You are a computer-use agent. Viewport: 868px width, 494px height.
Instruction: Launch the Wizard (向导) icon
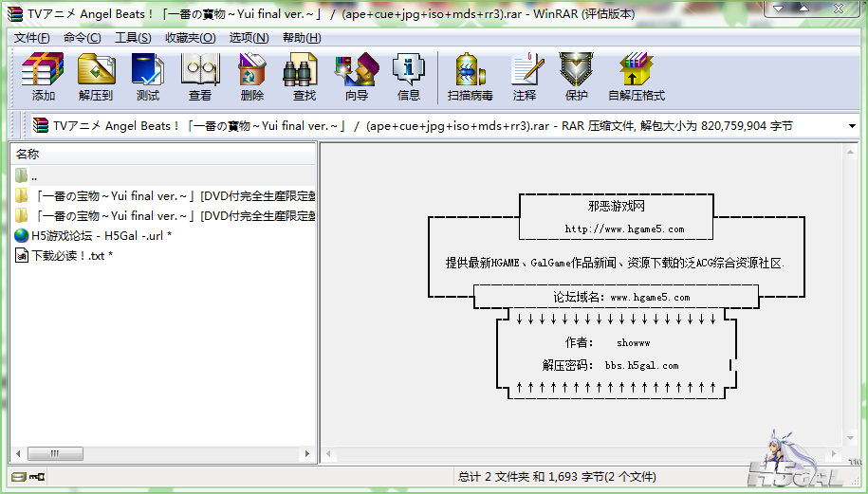(357, 70)
